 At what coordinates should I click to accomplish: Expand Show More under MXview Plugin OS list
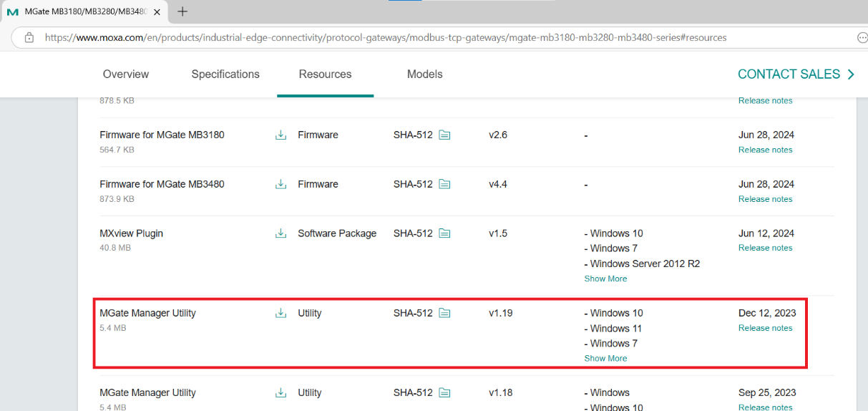click(x=605, y=279)
